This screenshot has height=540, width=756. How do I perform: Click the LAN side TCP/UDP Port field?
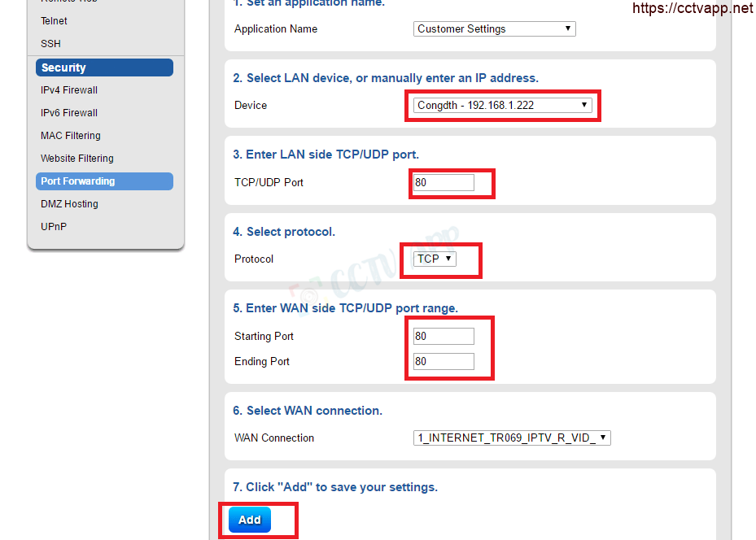(444, 183)
